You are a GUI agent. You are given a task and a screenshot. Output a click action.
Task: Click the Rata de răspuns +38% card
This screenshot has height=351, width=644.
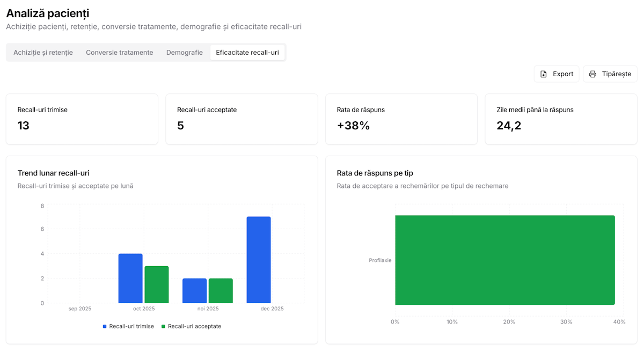[401, 119]
